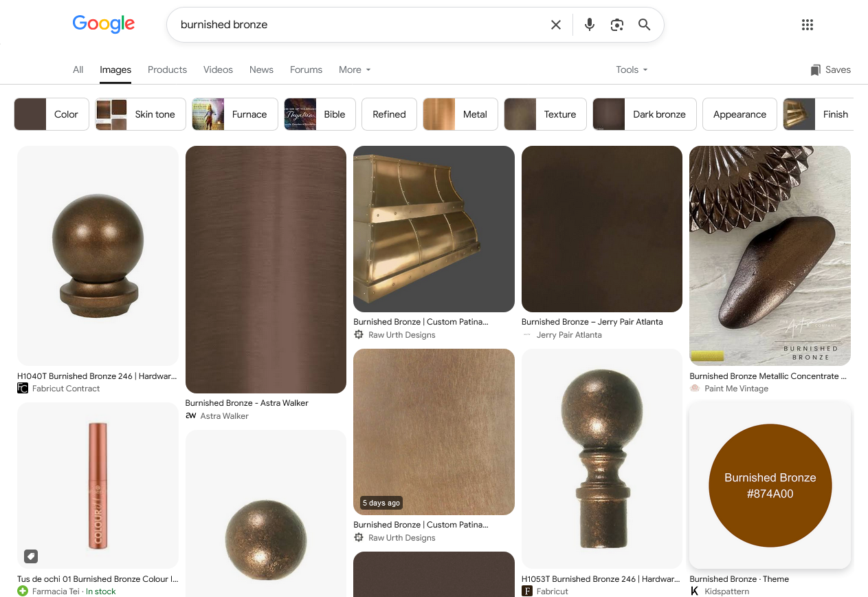The width and height of the screenshot is (868, 597).
Task: Click the Saves bookmark icon
Action: [x=816, y=70]
